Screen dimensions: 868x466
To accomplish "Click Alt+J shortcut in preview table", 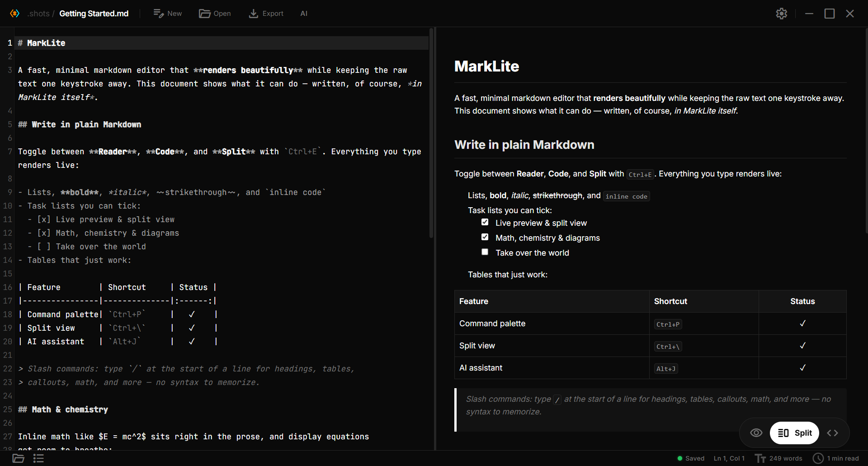I will 666,369.
